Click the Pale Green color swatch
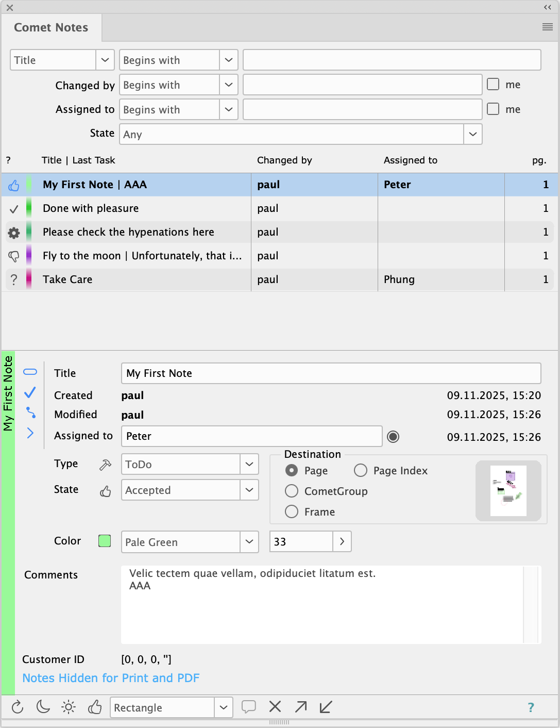Image resolution: width=560 pixels, height=728 pixels. pos(105,541)
